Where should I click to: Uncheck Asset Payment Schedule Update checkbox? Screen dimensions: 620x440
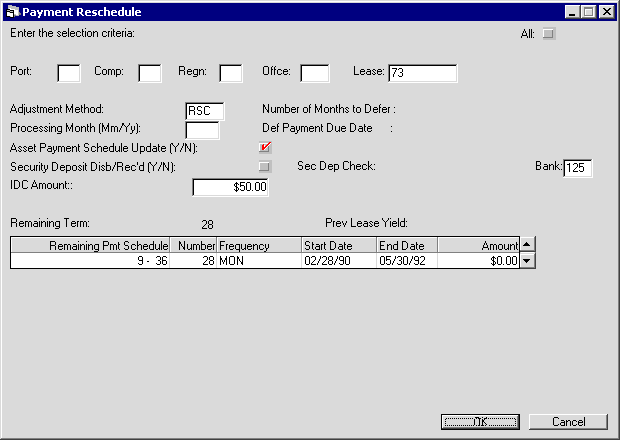pos(265,147)
